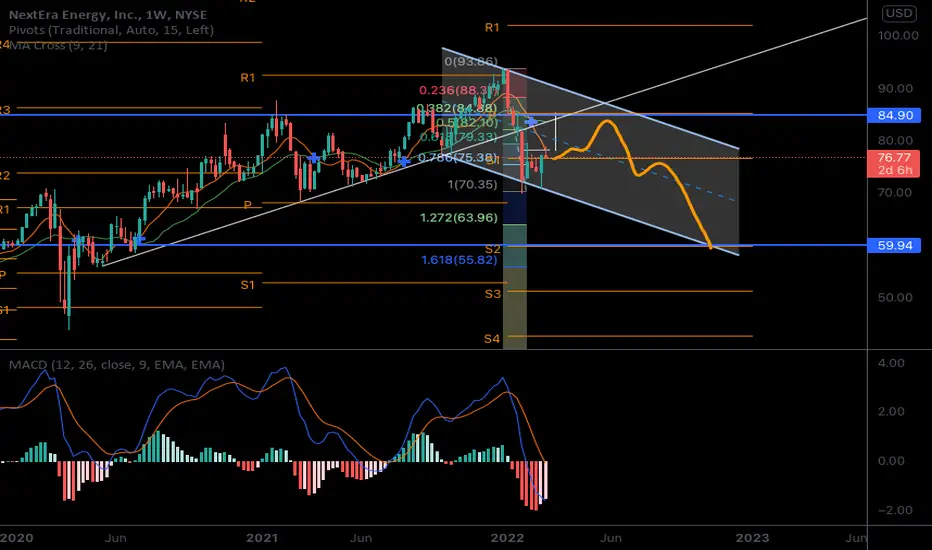The width and height of the screenshot is (932, 550).
Task: Click the MACD (12, 26, close, 9, EMA, EMA) legend
Action: click(116, 364)
